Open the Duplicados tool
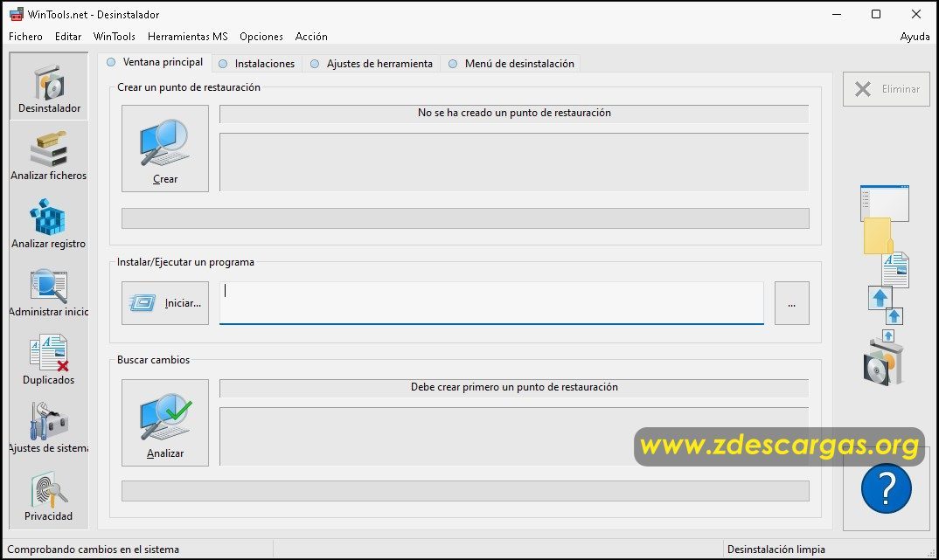939x560 pixels. [x=49, y=360]
